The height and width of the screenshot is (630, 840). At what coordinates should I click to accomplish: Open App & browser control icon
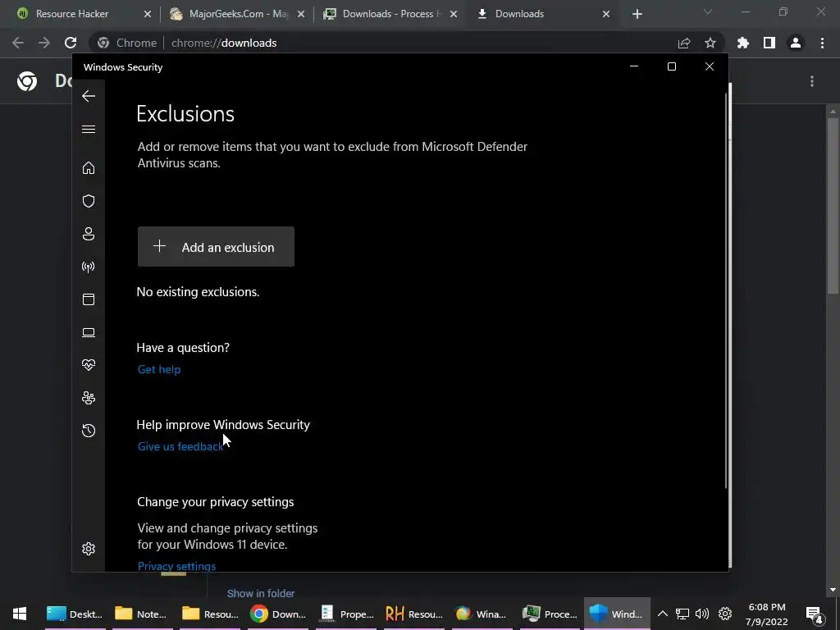89,299
